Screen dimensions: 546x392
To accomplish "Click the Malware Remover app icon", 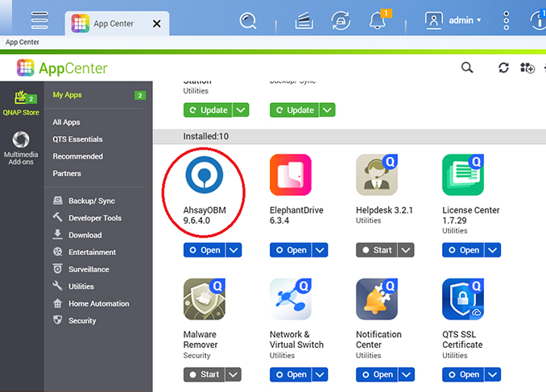I will point(205,299).
